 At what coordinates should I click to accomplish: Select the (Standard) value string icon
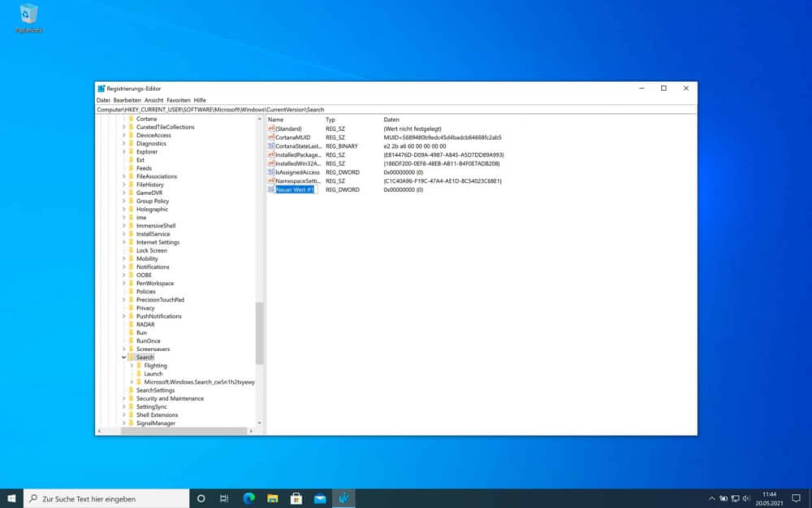tap(271, 128)
